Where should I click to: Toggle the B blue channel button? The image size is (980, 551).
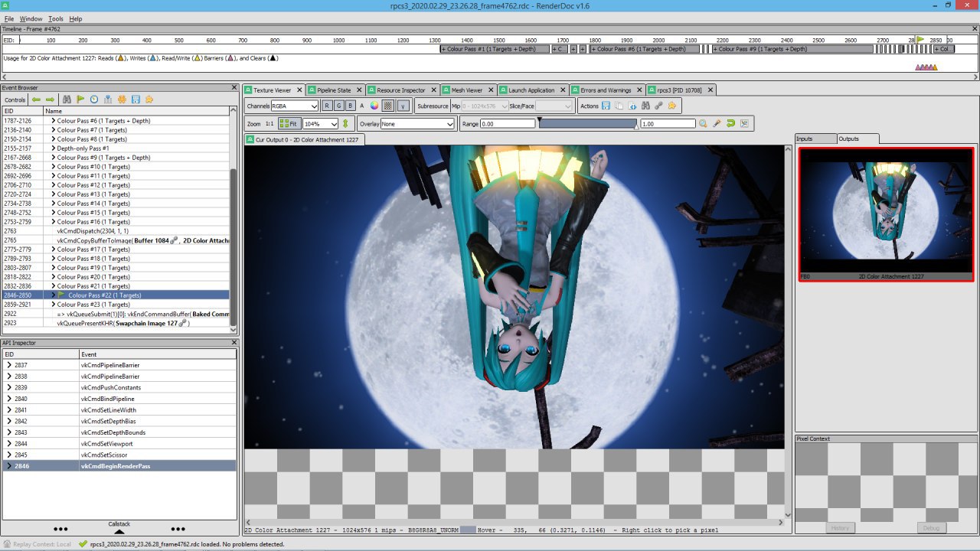click(350, 106)
